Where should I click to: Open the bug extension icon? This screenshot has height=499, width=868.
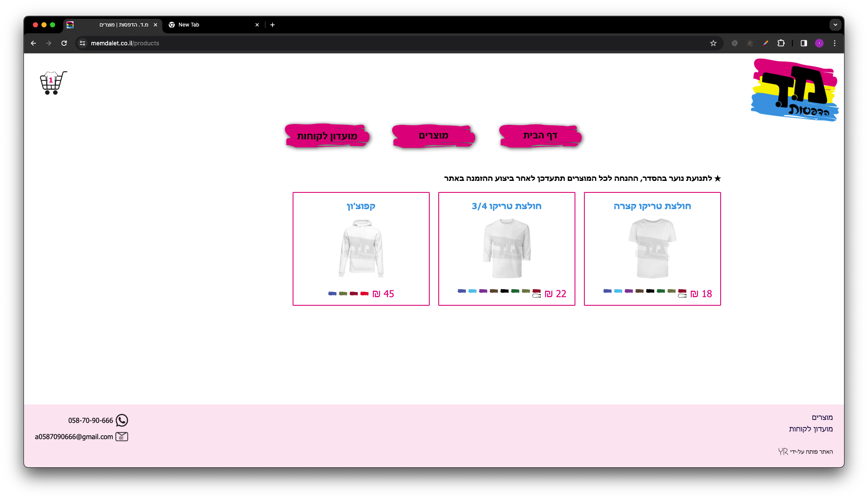750,43
